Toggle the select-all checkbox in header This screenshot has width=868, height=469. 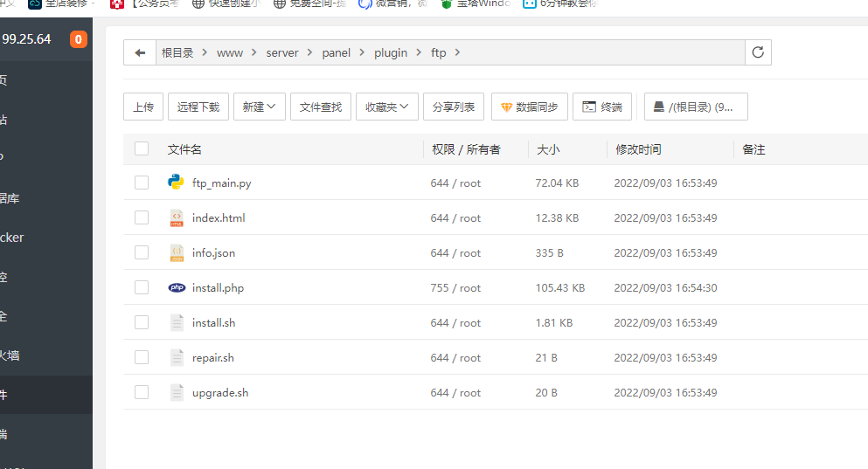tap(142, 148)
